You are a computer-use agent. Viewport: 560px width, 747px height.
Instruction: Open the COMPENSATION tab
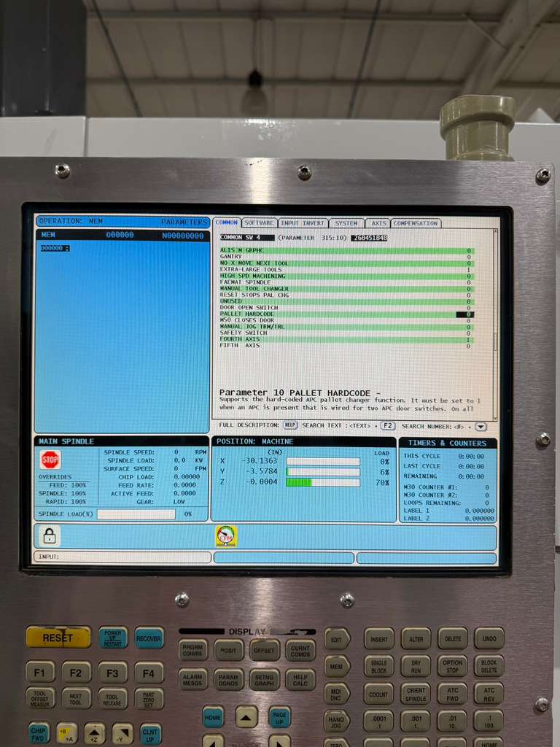[416, 223]
